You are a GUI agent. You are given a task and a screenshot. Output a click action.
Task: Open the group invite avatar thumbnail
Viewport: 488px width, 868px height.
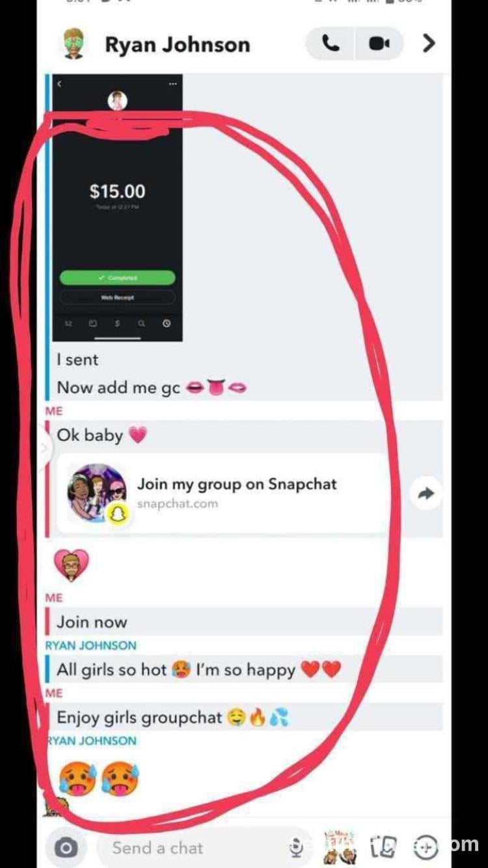pyautogui.click(x=97, y=493)
